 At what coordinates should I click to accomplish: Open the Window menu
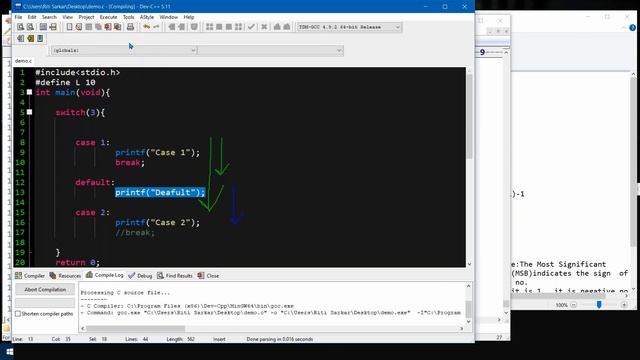(x=169, y=17)
